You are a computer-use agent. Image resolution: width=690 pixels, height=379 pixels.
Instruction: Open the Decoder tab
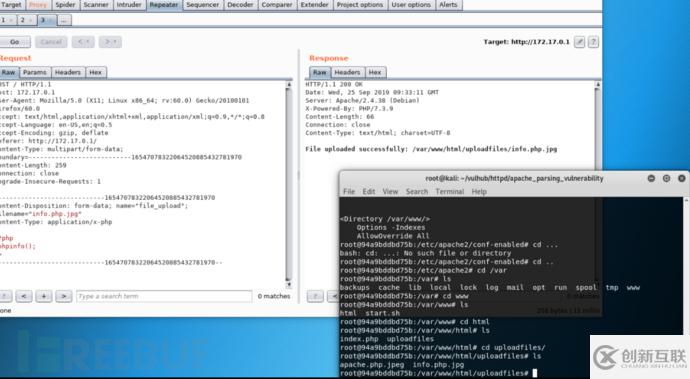click(x=240, y=5)
